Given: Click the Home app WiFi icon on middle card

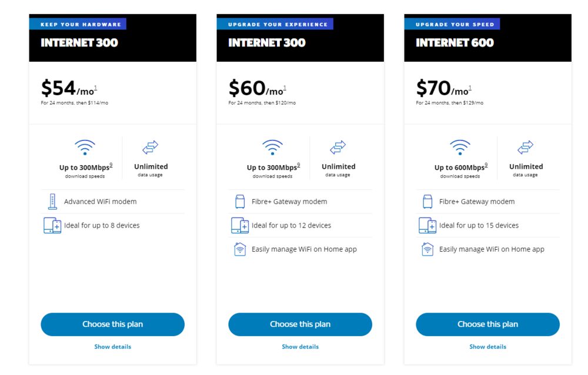Looking at the screenshot, I should 240,249.
